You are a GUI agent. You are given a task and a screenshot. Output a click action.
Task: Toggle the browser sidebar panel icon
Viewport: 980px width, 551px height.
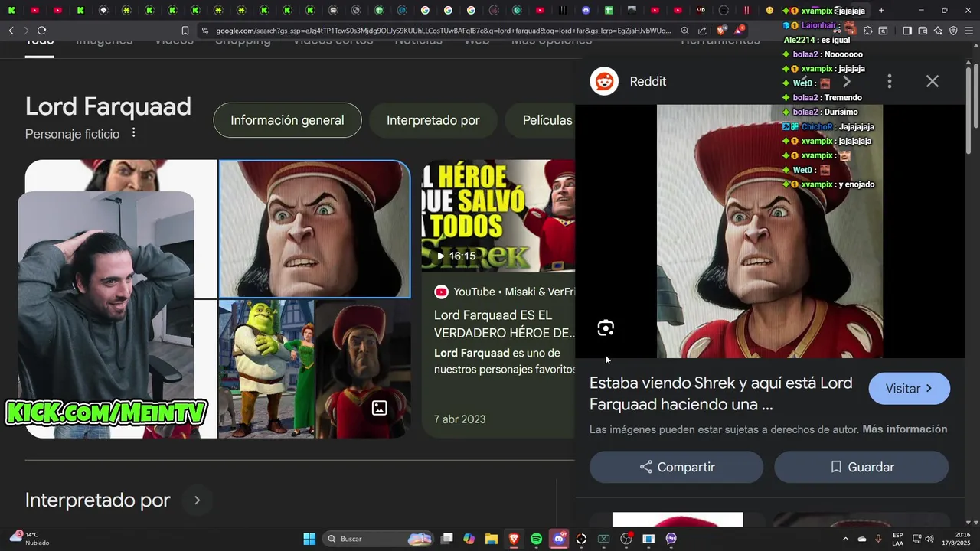(907, 31)
